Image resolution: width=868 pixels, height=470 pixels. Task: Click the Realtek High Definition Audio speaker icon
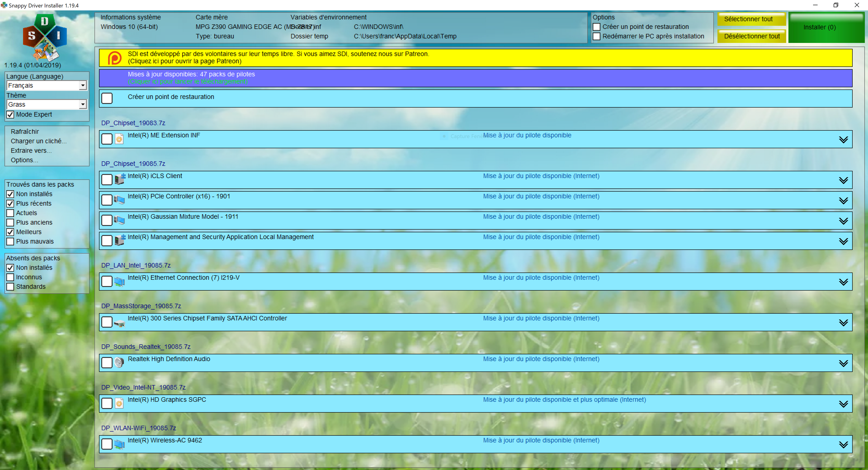(119, 362)
